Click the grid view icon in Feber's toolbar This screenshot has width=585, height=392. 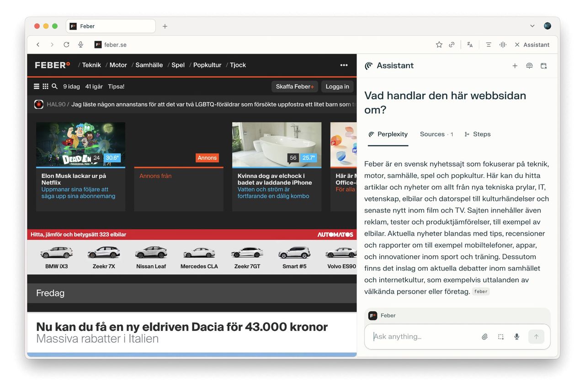(45, 86)
